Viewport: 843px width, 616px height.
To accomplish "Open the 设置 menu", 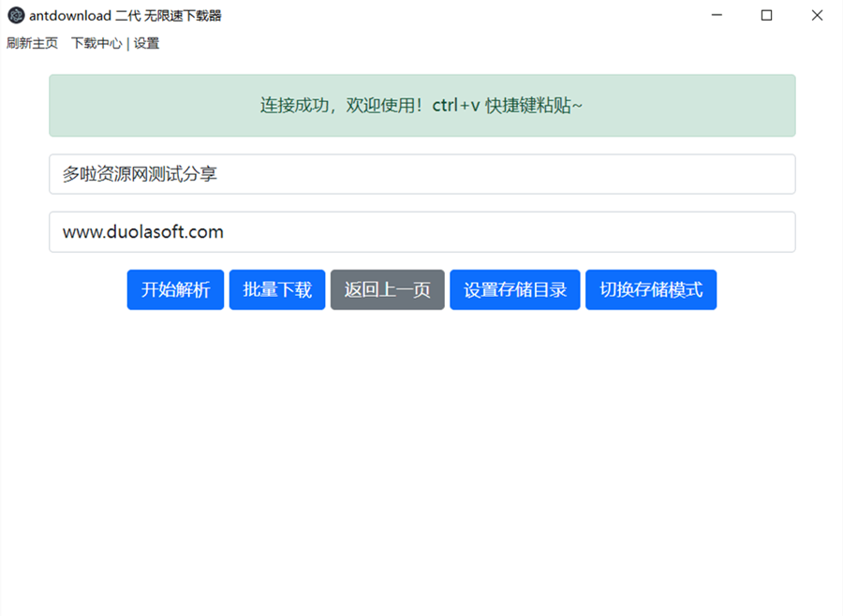I will tap(146, 43).
